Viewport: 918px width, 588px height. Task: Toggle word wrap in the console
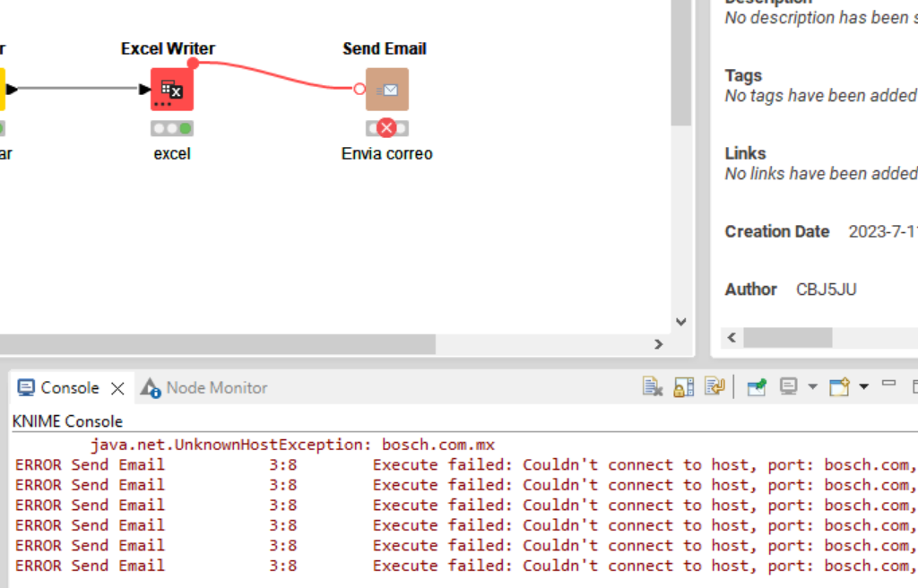pos(714,386)
